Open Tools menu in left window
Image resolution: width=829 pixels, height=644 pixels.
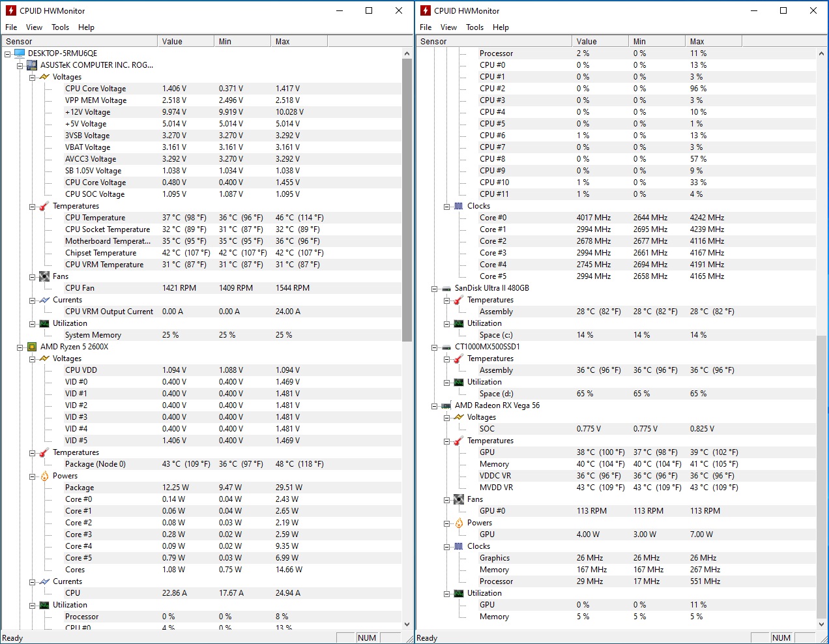tap(61, 27)
